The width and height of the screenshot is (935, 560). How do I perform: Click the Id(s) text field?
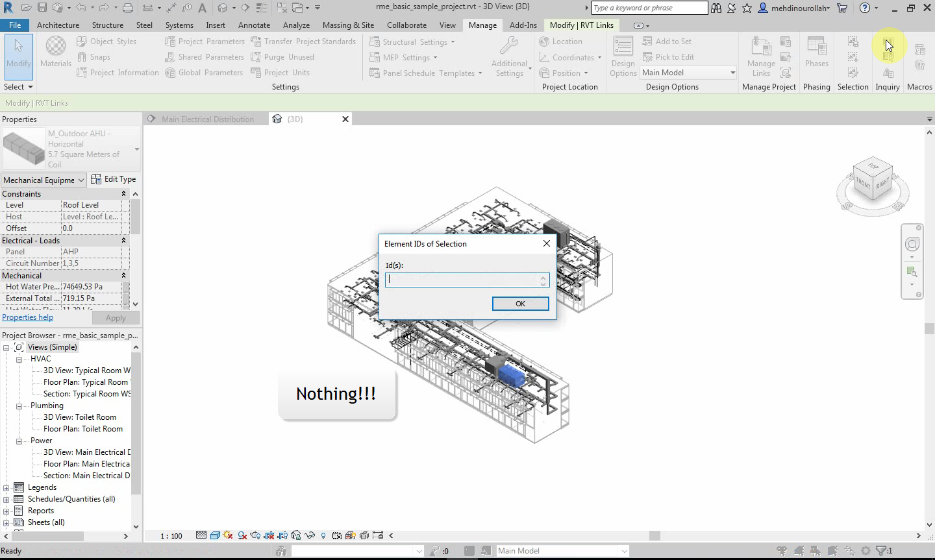[x=463, y=280]
